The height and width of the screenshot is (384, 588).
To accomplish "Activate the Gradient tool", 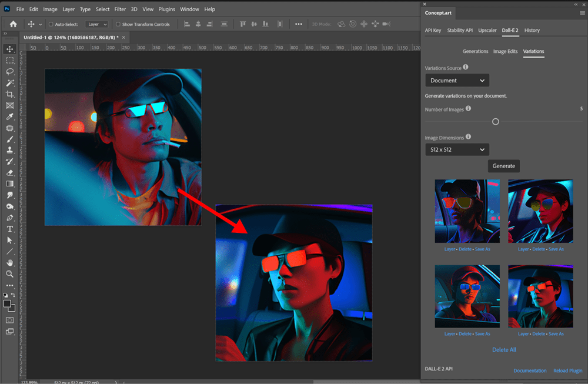I will click(10, 184).
